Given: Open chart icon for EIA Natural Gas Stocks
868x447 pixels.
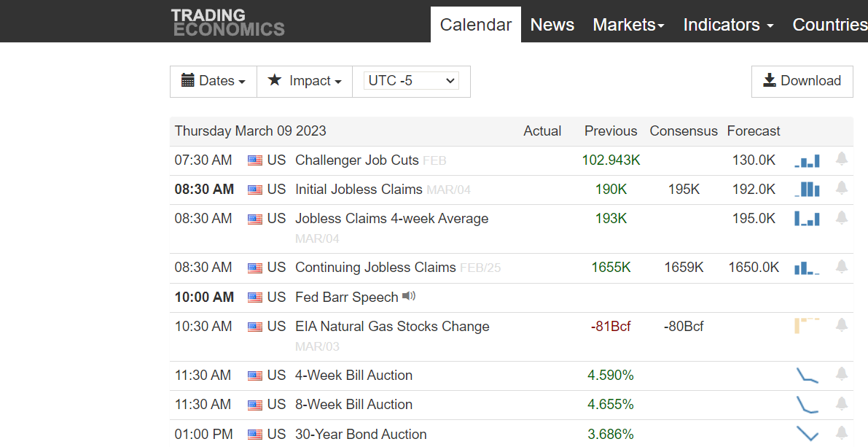Looking at the screenshot, I should [807, 326].
